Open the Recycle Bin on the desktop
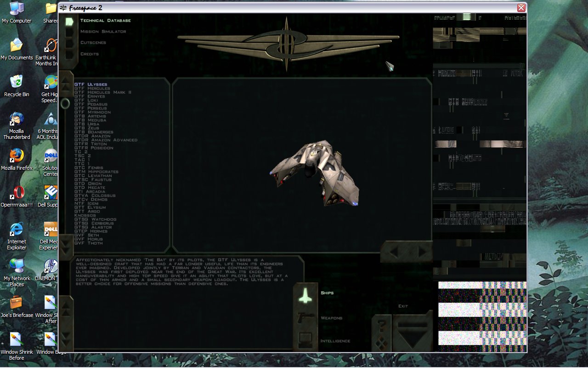The width and height of the screenshot is (588, 368). point(17,86)
